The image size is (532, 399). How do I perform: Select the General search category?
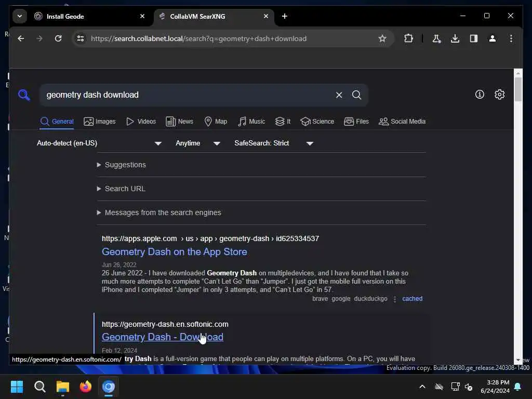57,122
